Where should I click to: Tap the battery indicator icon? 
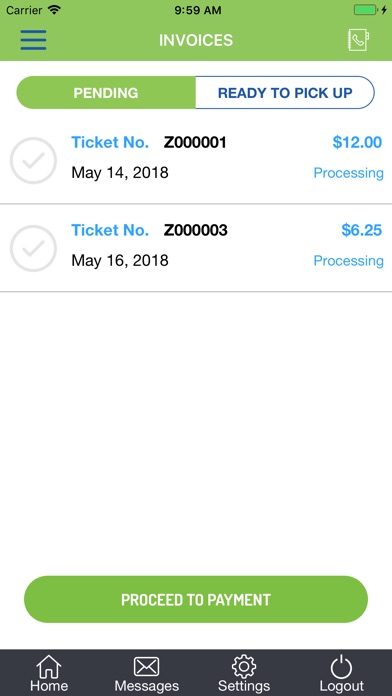coord(365,10)
